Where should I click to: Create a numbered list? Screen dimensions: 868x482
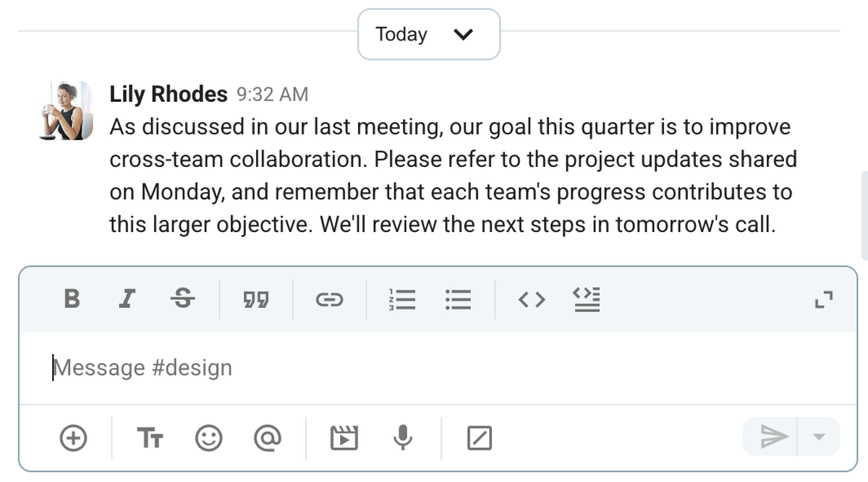(x=403, y=299)
